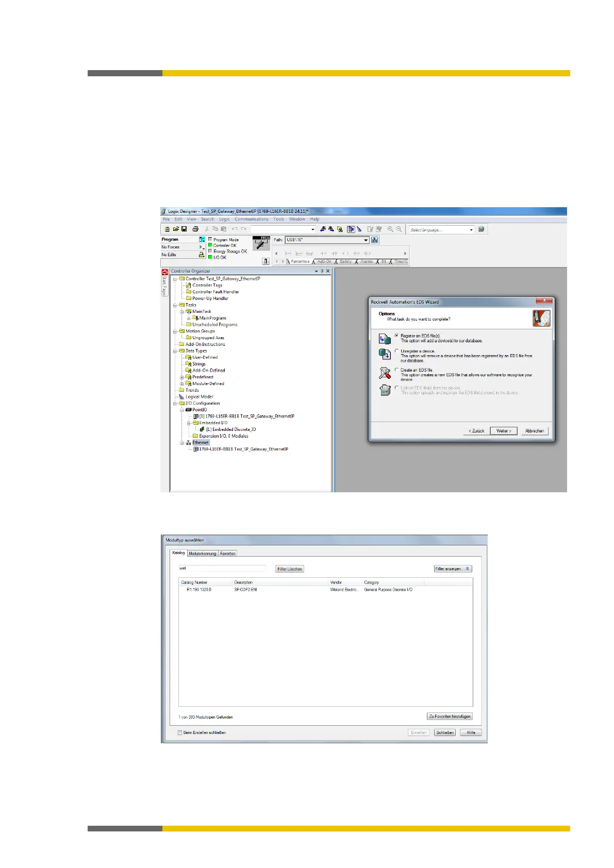Click the Start Page red arrow icon

(164, 272)
